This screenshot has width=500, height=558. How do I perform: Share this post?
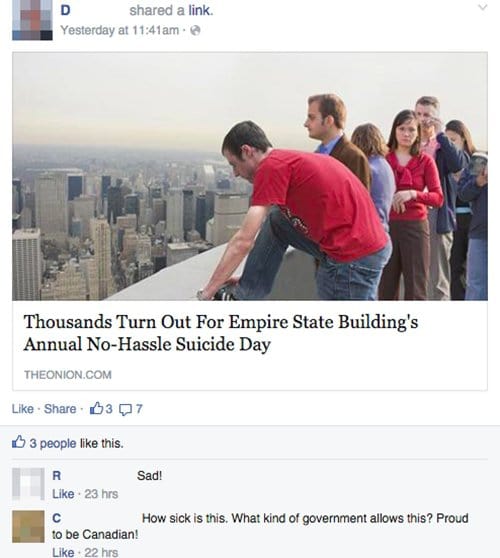(x=60, y=409)
